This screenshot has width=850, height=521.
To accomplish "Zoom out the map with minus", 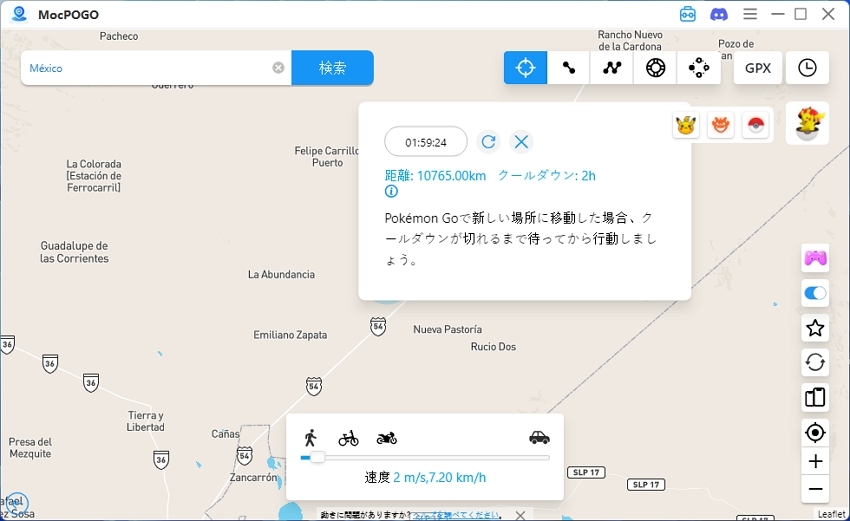I will point(815,489).
